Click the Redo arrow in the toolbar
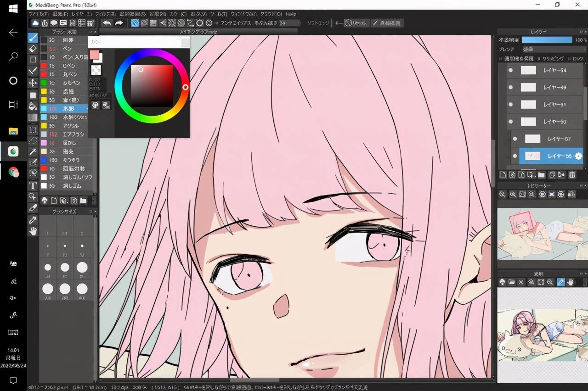588x391 pixels. [119, 23]
